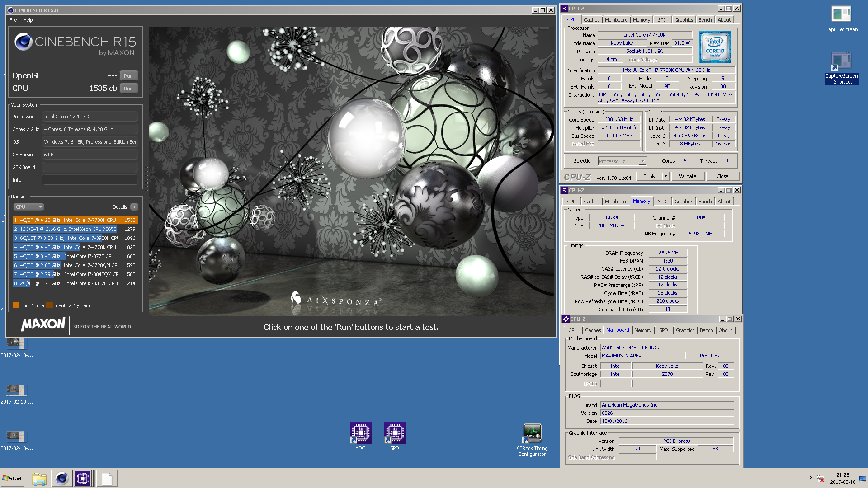Click the rendered Cinebench scene image
Viewport: 868px width, 488px height.
[352, 171]
